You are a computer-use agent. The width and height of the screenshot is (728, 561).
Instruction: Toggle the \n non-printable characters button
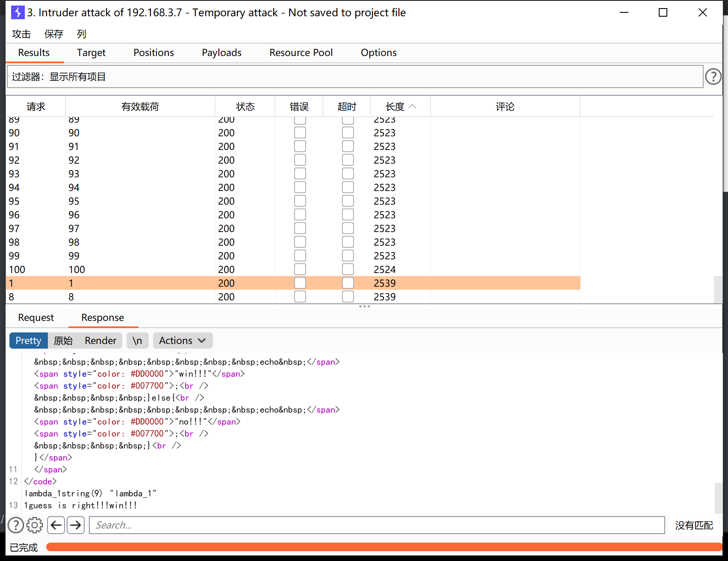click(x=137, y=341)
